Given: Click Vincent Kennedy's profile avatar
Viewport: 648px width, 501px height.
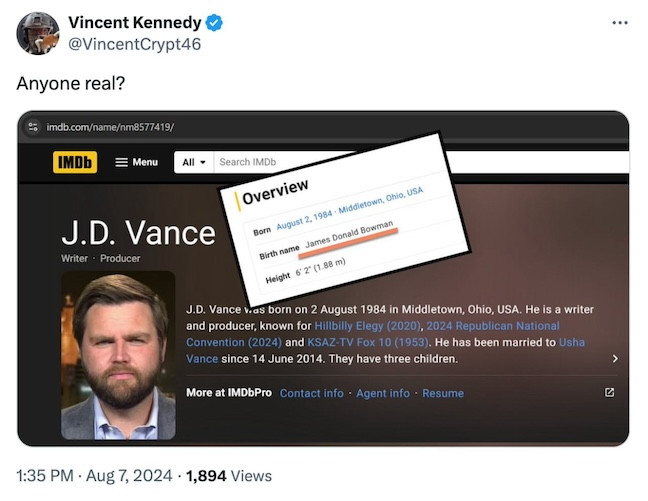Looking at the screenshot, I should [x=37, y=33].
